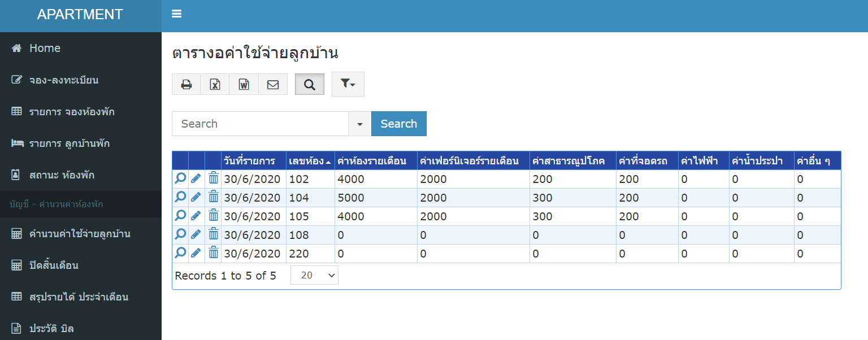
Task: Click the blue Search button
Action: point(398,124)
